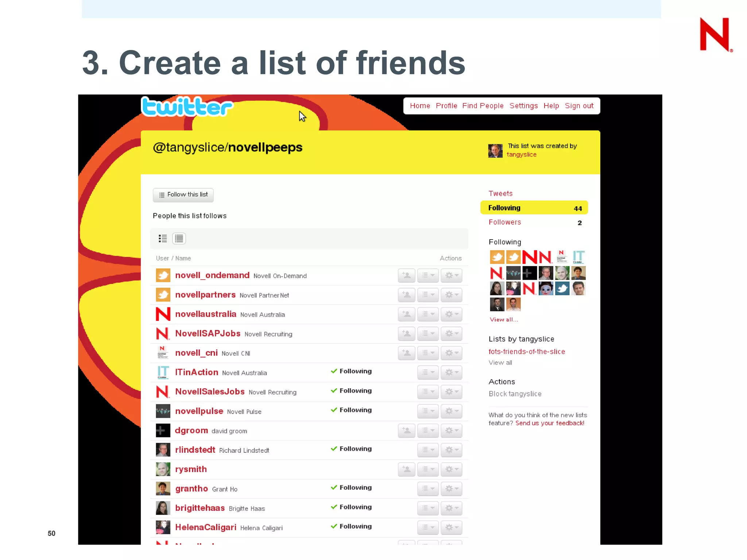Open HelenaCaligari username link

point(206,527)
